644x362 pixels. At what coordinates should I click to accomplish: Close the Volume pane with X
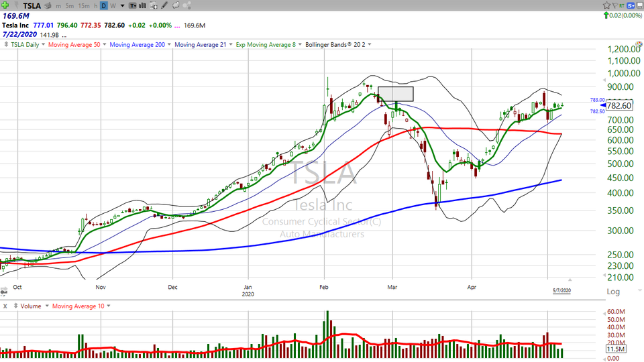pos(5,306)
